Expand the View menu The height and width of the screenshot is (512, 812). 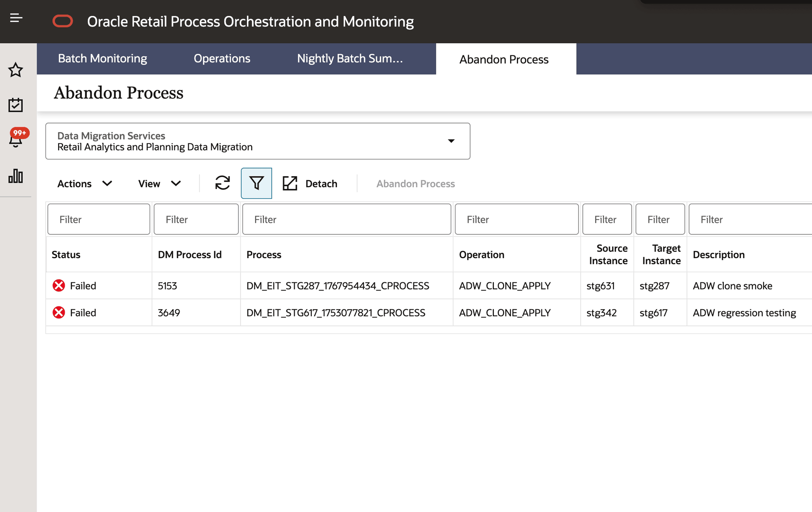[159, 183]
